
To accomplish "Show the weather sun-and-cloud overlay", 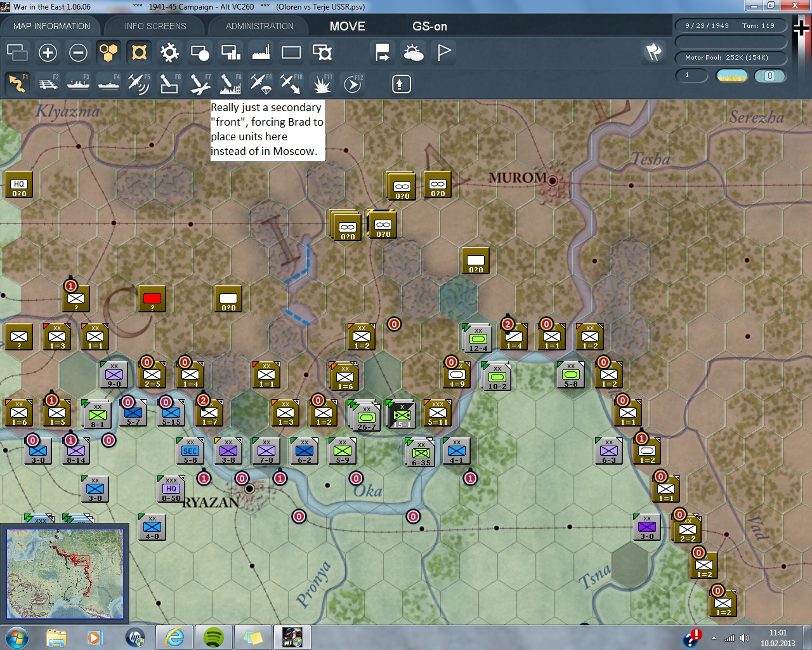I will [413, 52].
